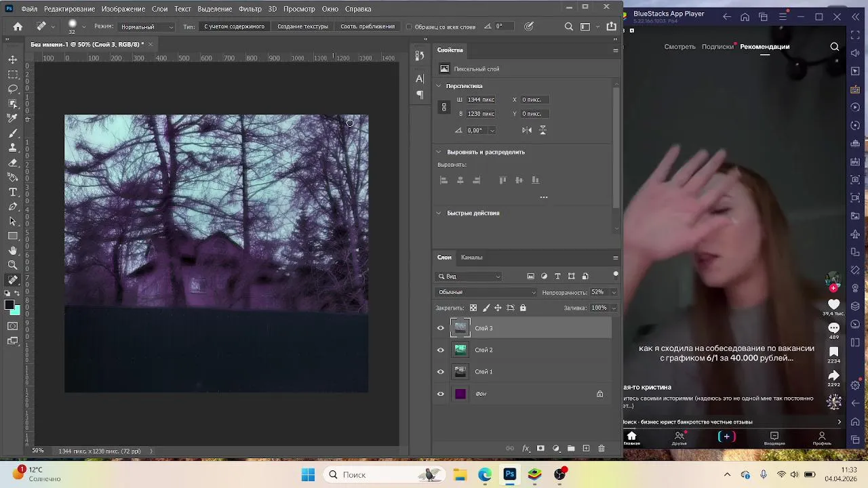Delete the current layer
868x488 pixels.
pyautogui.click(x=601, y=449)
